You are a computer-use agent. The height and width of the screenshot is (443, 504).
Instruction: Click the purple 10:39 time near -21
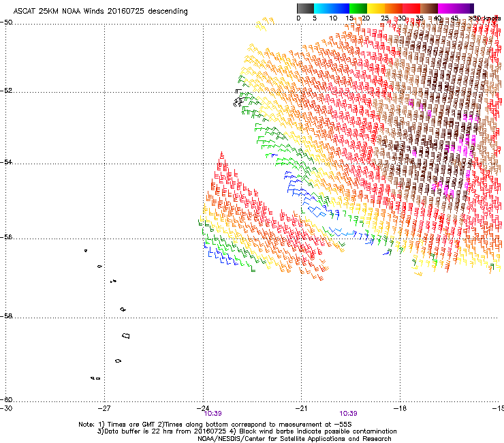pos(348,414)
